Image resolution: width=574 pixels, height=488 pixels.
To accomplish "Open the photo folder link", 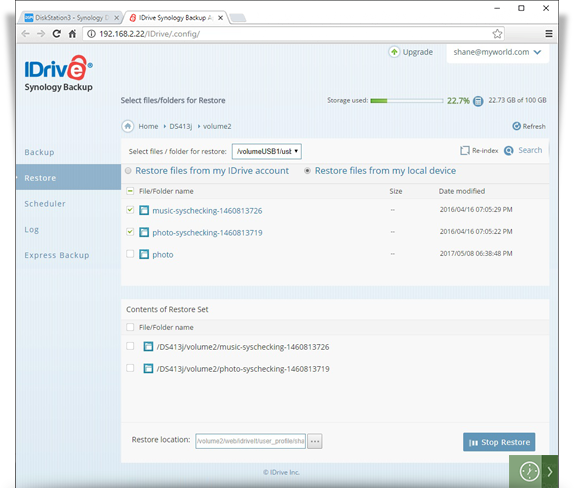I will pos(163,255).
